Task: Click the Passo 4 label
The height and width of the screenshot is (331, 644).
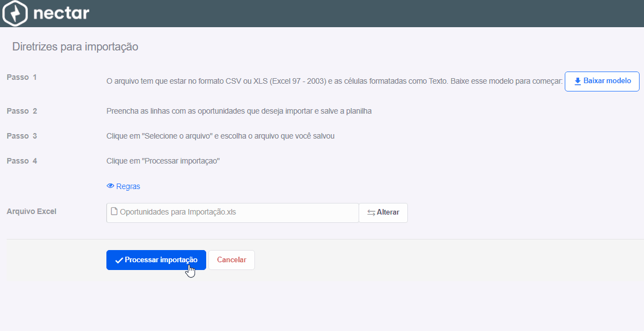Action: tap(22, 161)
